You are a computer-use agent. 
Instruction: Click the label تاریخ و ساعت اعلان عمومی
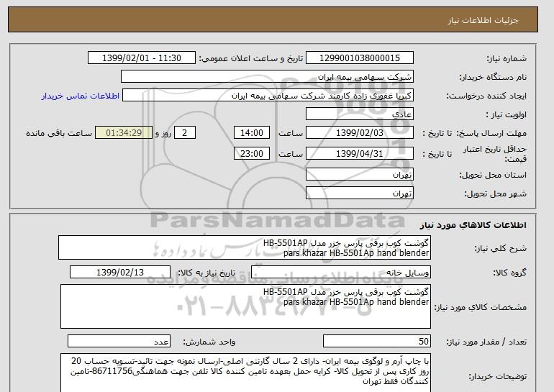tap(251, 58)
